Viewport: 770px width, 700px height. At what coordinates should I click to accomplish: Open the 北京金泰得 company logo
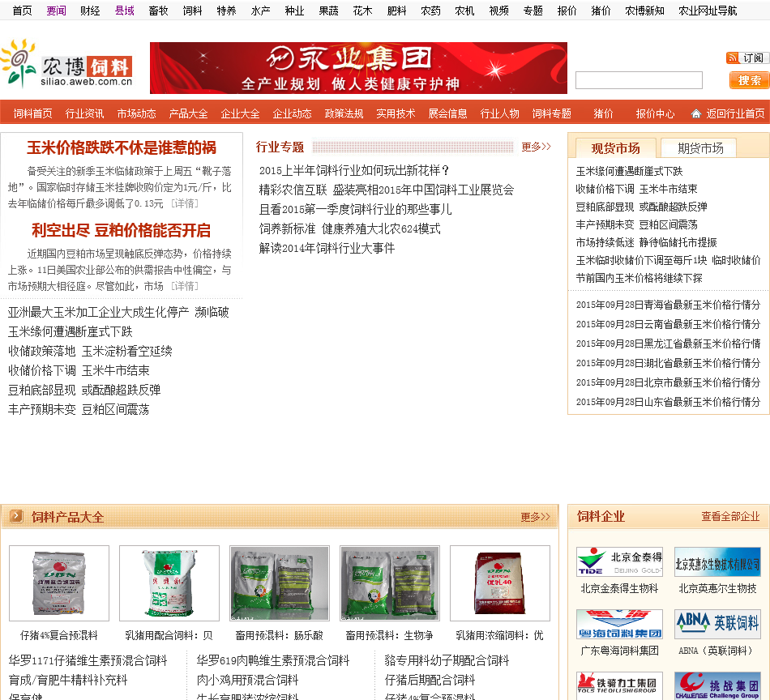coord(619,561)
